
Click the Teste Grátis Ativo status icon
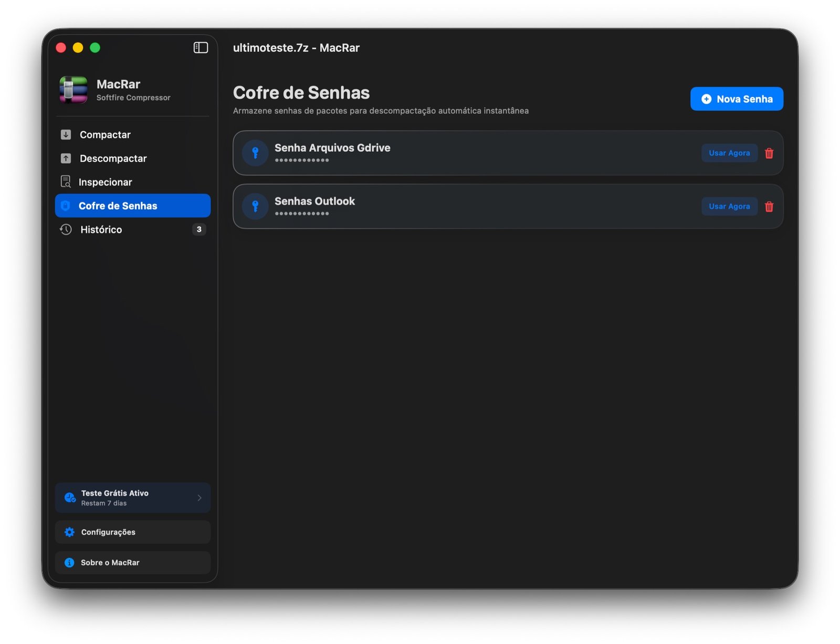pyautogui.click(x=70, y=498)
